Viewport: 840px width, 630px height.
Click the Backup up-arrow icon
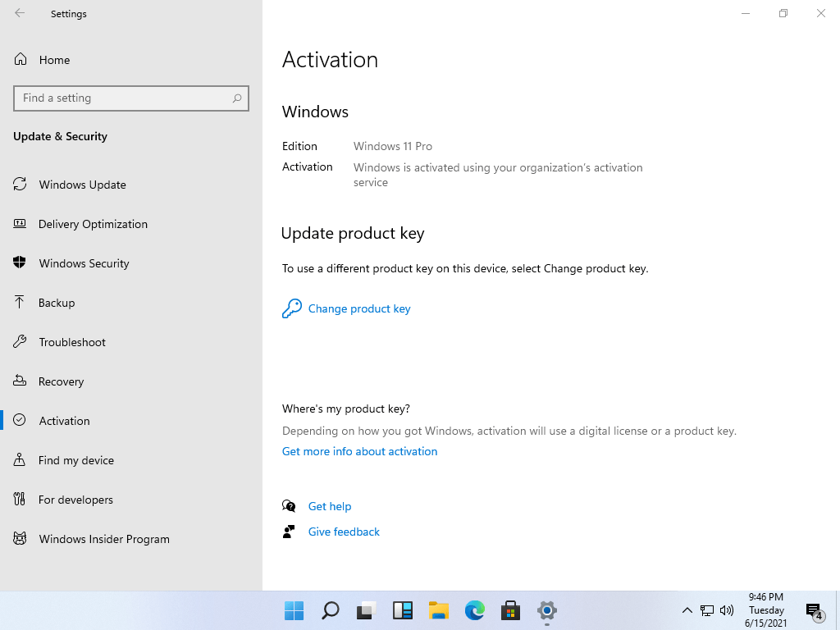pyautogui.click(x=20, y=302)
